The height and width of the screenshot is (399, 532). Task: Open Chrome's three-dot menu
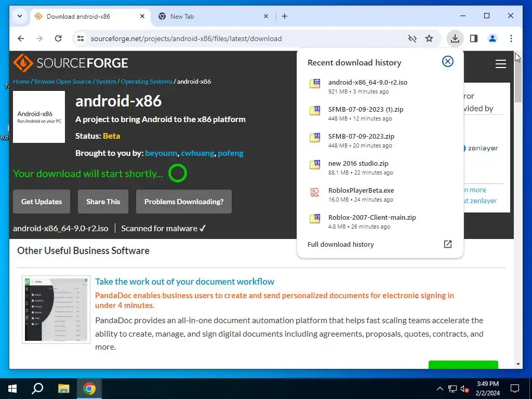pos(511,38)
